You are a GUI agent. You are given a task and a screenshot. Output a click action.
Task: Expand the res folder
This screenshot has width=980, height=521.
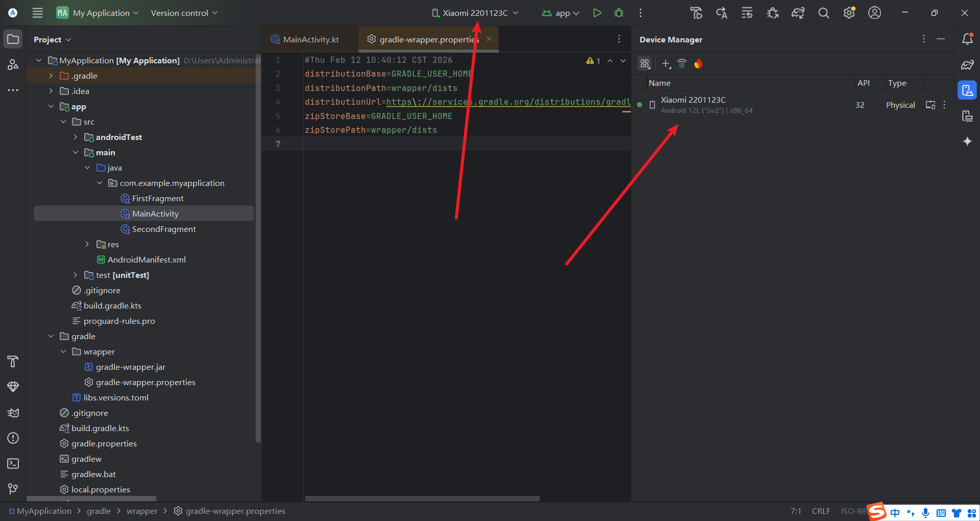coord(87,244)
